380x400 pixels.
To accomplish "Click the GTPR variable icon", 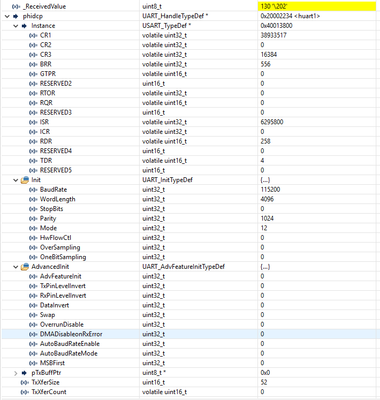I will click(x=33, y=74).
